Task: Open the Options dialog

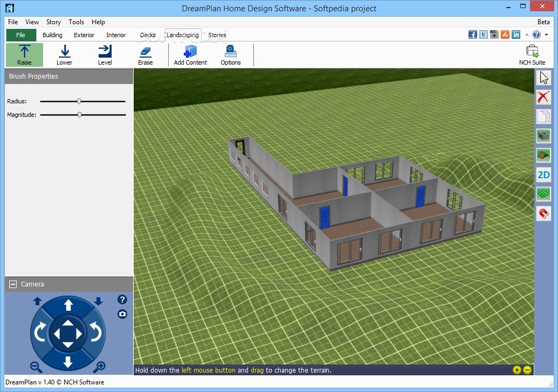Action: [231, 55]
